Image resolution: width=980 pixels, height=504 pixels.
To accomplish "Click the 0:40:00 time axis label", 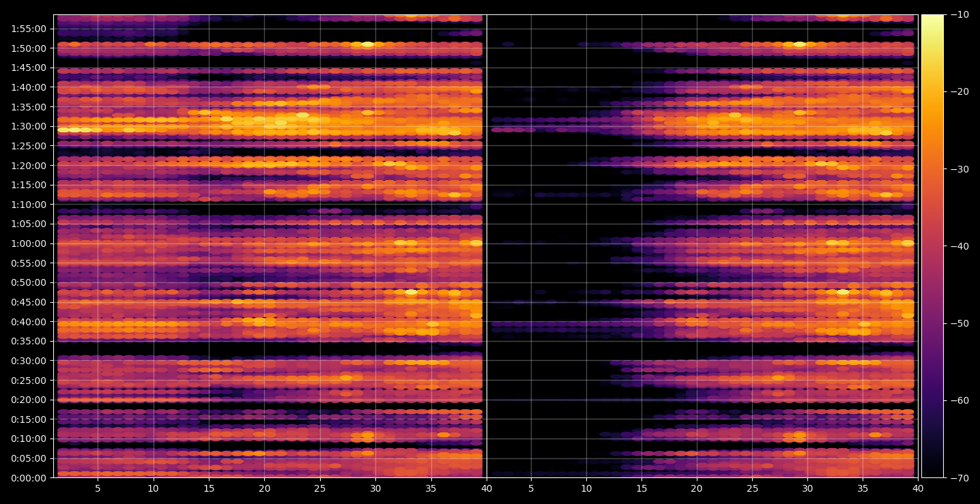I will click(29, 322).
